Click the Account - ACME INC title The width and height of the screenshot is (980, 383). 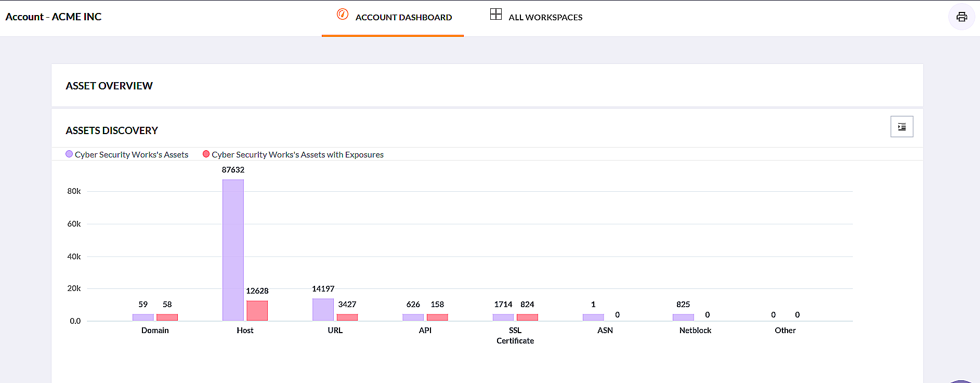pyautogui.click(x=54, y=17)
